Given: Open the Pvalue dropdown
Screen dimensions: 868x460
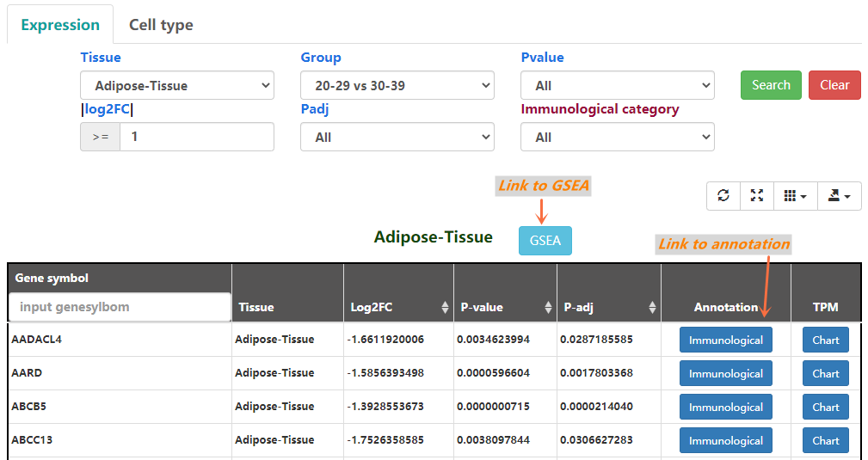Looking at the screenshot, I should pyautogui.click(x=617, y=85).
